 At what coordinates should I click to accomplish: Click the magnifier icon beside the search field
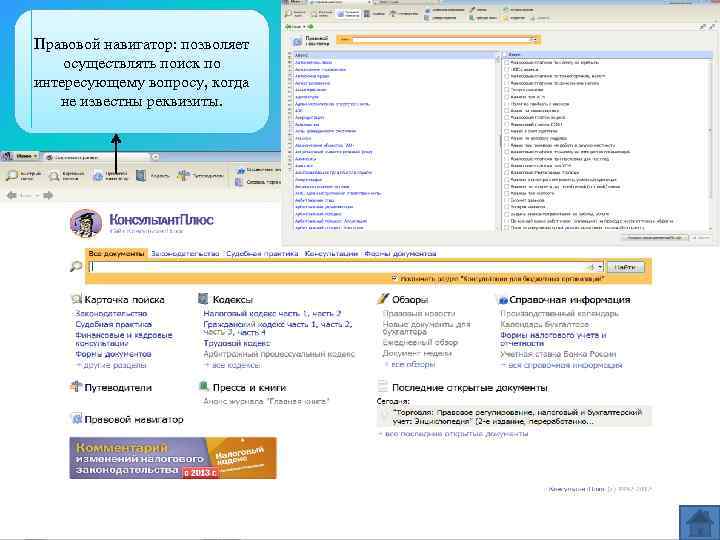coord(76,266)
